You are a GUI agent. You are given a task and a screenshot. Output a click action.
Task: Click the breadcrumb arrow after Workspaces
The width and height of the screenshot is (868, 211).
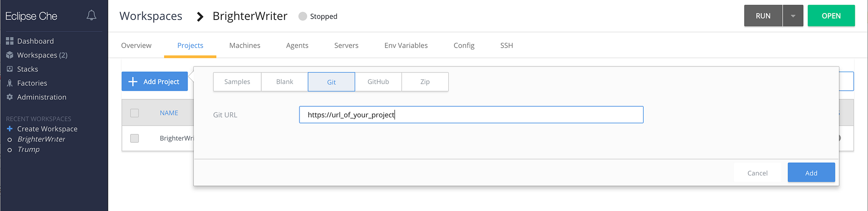200,16
